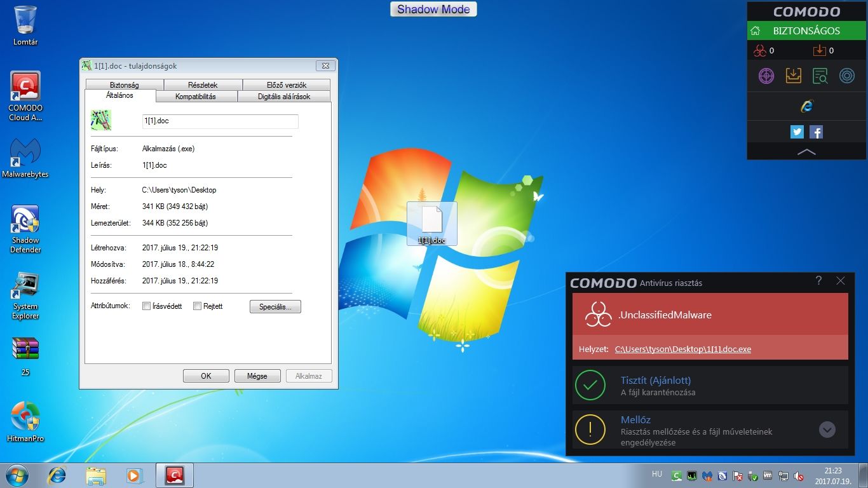868x488 pixels.
Task: Click the file icon in properties dialog
Action: click(101, 119)
